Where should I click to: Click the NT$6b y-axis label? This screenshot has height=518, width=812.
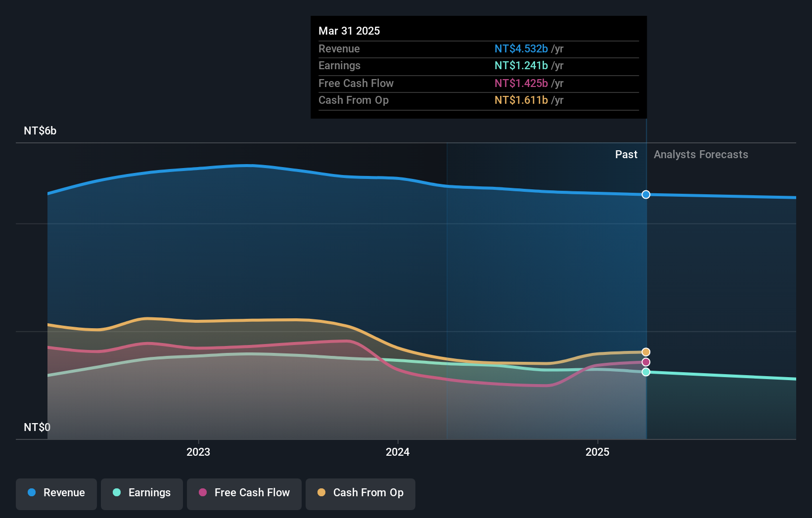(x=40, y=131)
